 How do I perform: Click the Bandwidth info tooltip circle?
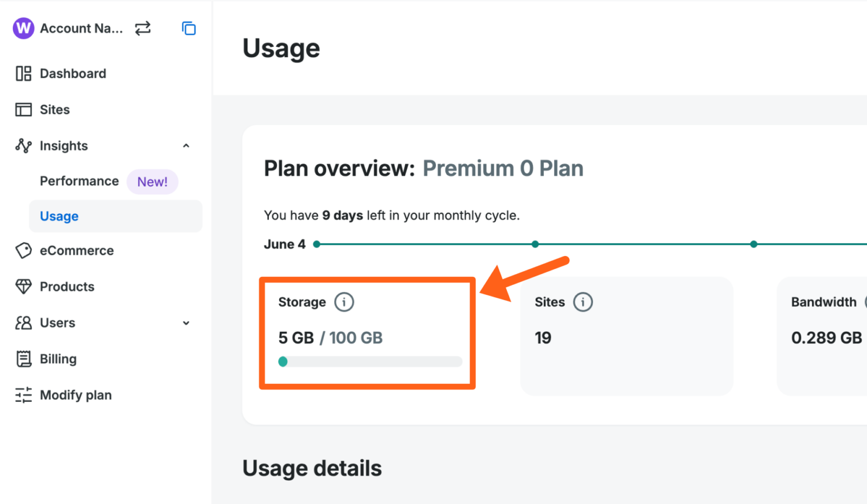tap(865, 302)
